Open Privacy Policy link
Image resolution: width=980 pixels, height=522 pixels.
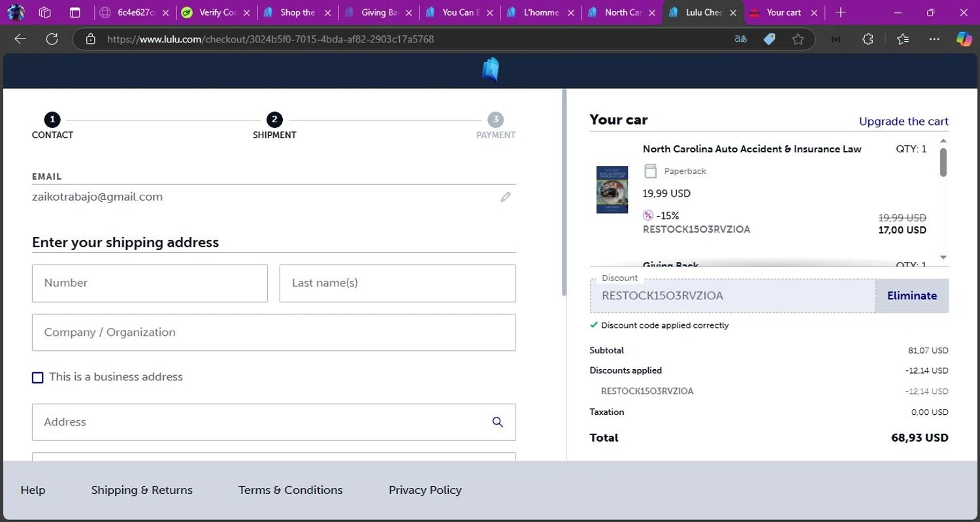pyautogui.click(x=425, y=490)
